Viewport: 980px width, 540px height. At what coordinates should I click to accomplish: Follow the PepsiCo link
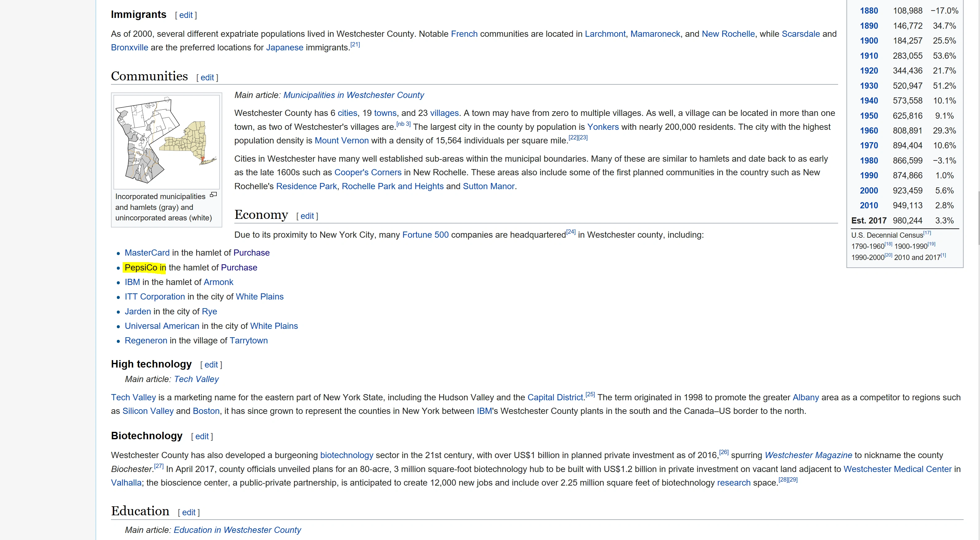click(140, 267)
